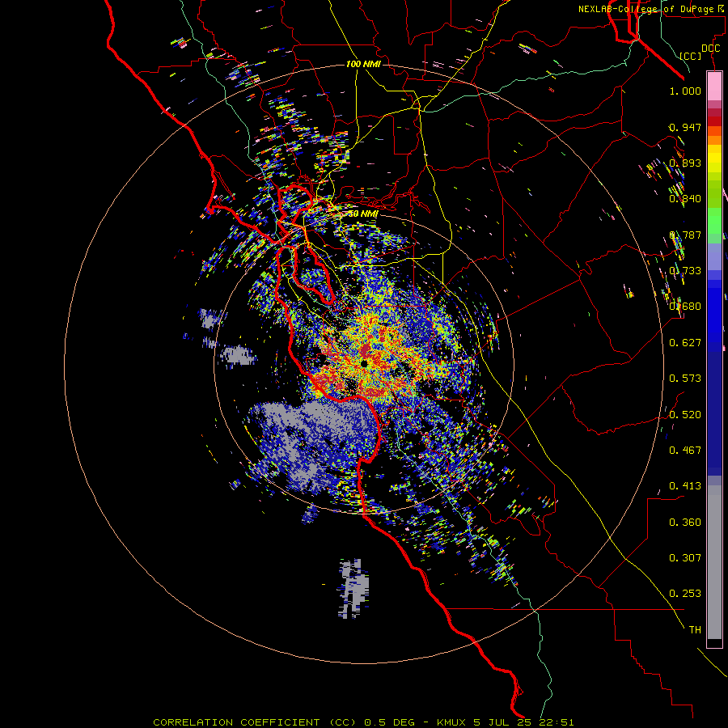This screenshot has height=728, width=728.
Task: Pick the pink swatch at top of color bar
Action: point(714,87)
